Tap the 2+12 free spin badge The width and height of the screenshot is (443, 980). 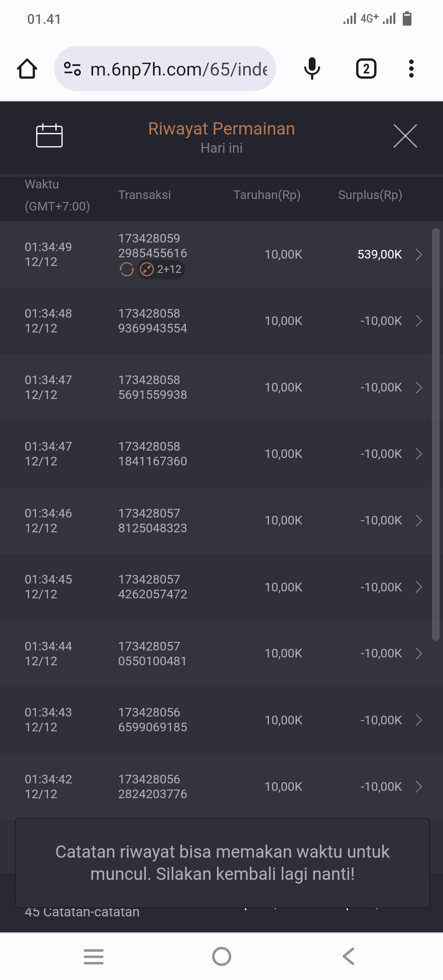pos(161,270)
